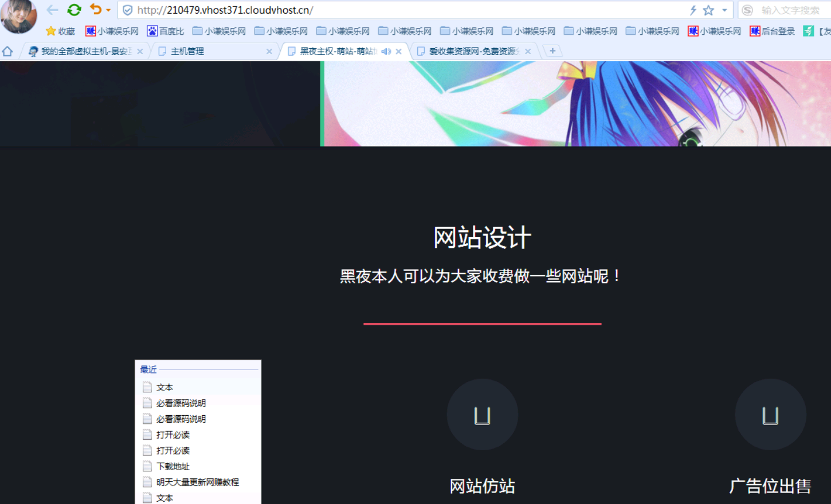Go back with the back arrow
This screenshot has height=504, width=831.
pos(52,10)
